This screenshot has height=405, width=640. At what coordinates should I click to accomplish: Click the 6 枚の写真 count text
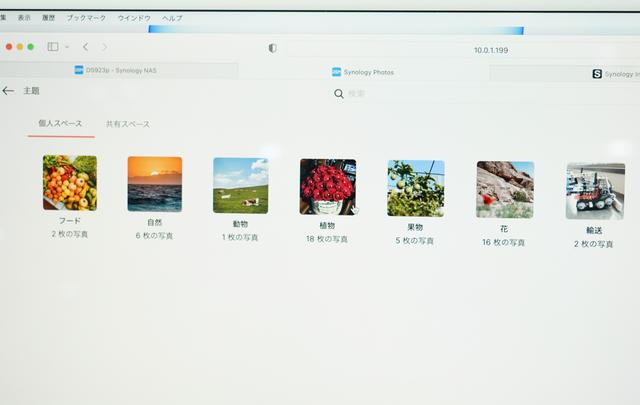tap(154, 236)
